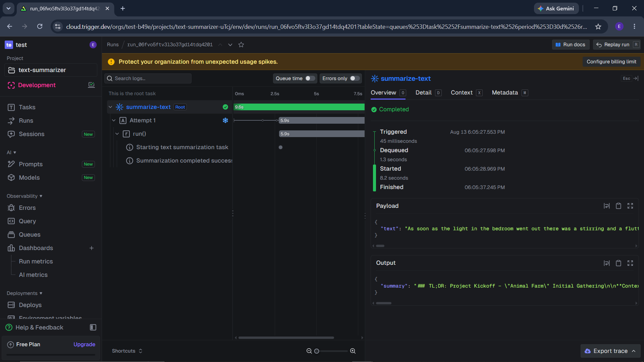Close the run detail panel arrow
Viewport: 644px width, 362px height.
(636, 78)
